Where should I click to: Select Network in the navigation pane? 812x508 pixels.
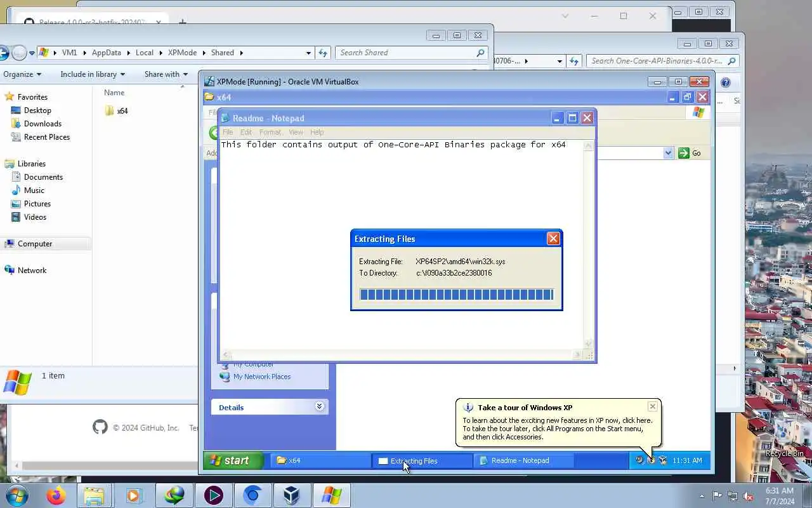point(32,271)
